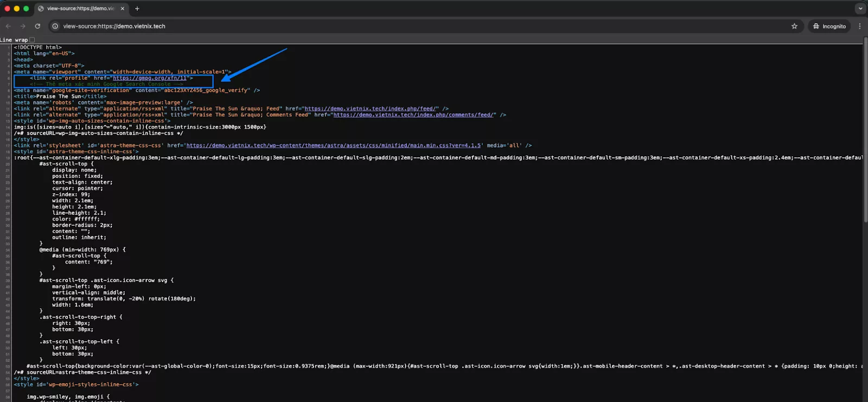
Task: Open the gmpg.org/xfn/11 link
Action: (x=150, y=78)
